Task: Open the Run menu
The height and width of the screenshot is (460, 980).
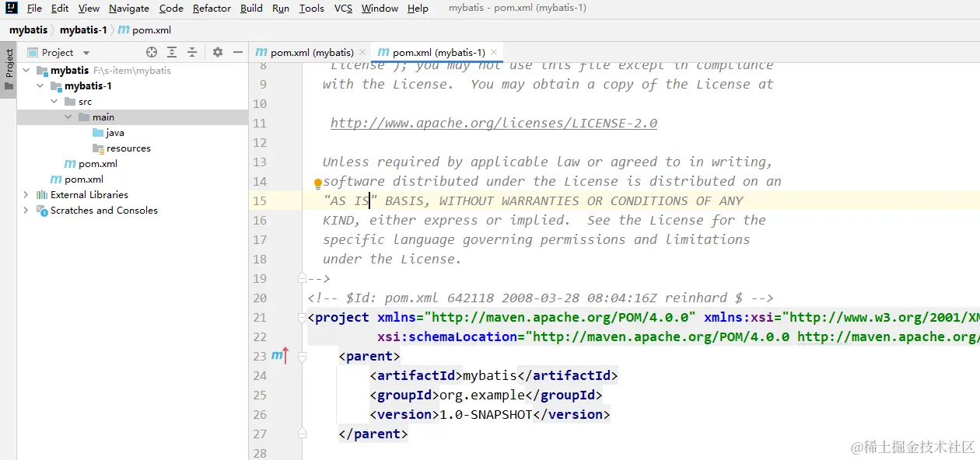Action: point(281,9)
